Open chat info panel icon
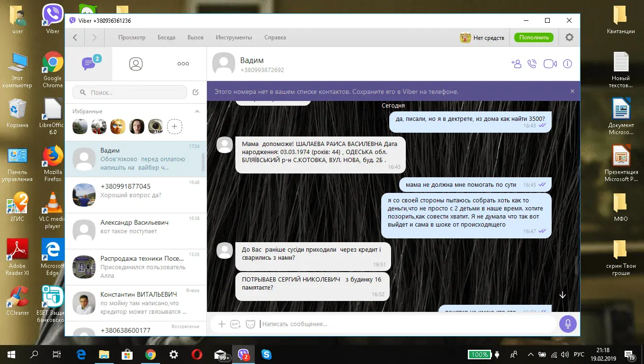Viewport: 644px width, 364px height. tap(567, 64)
